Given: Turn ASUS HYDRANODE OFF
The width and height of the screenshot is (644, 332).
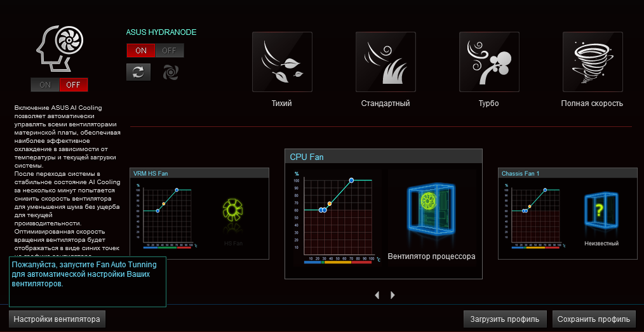Looking at the screenshot, I should (x=169, y=51).
